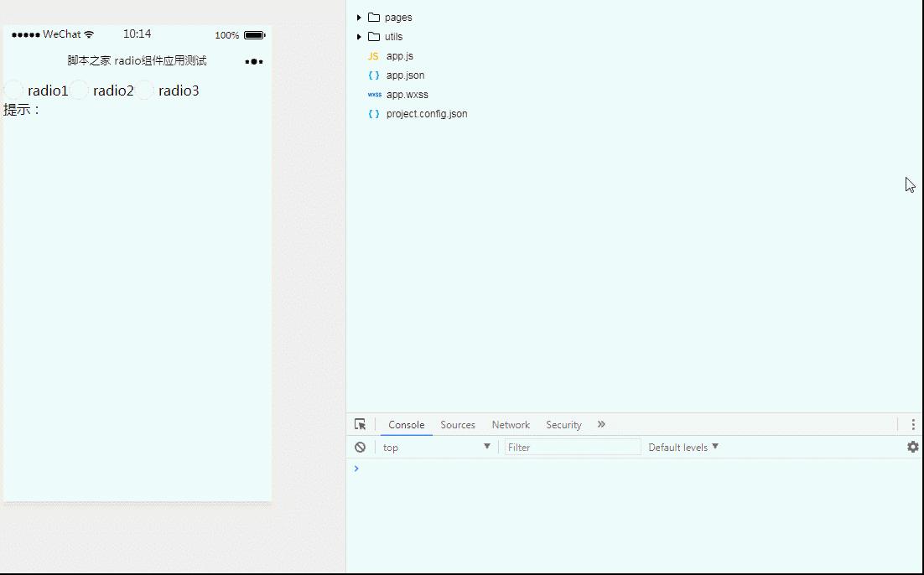924x575 pixels.
Task: Select the radio1 radio button
Action: click(x=13, y=91)
